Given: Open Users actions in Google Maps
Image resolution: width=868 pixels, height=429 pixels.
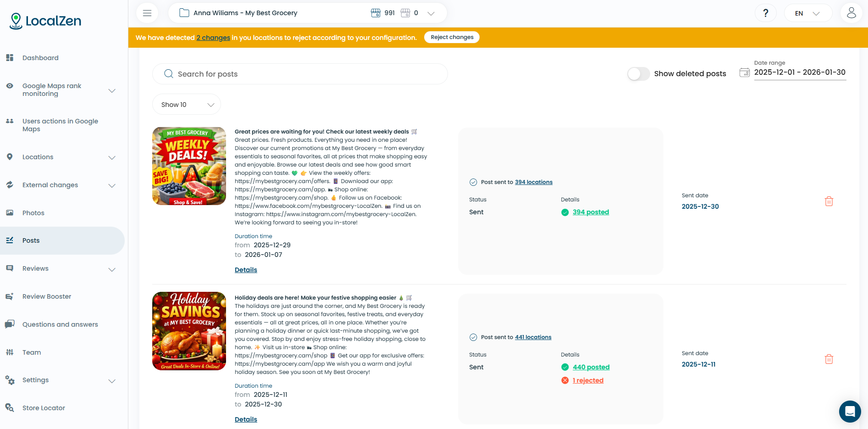Looking at the screenshot, I should pos(60,125).
